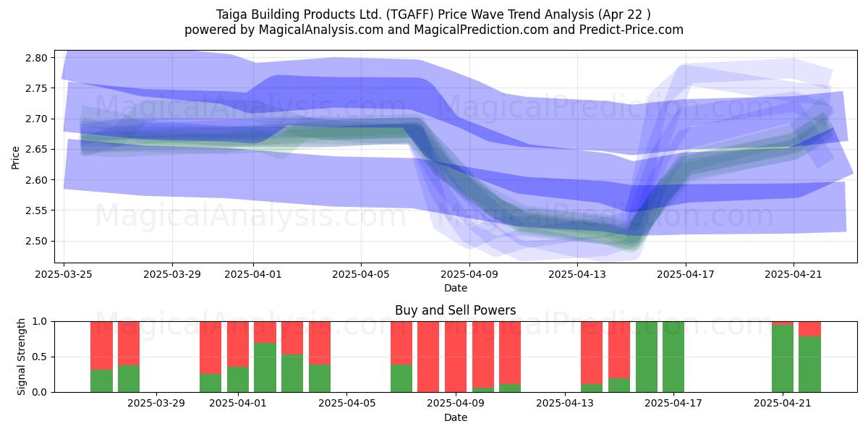Click the 2025-04-13 date tick on price chart

pyautogui.click(x=577, y=274)
